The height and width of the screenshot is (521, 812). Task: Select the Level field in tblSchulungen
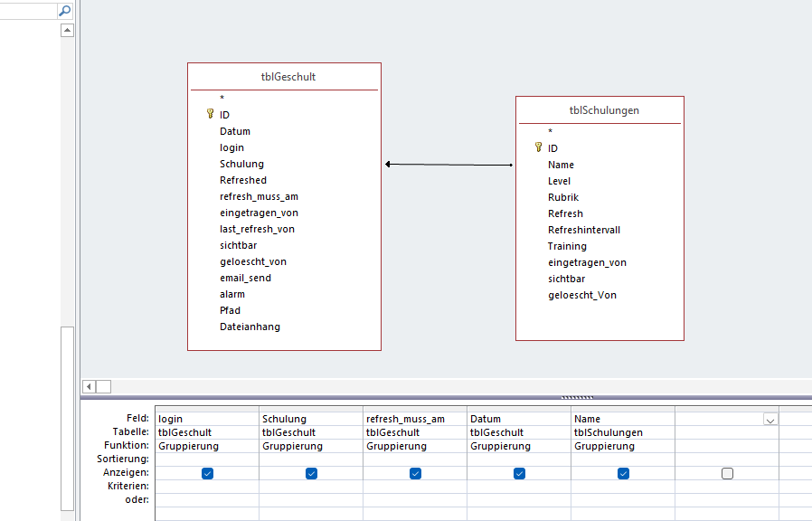pos(560,181)
